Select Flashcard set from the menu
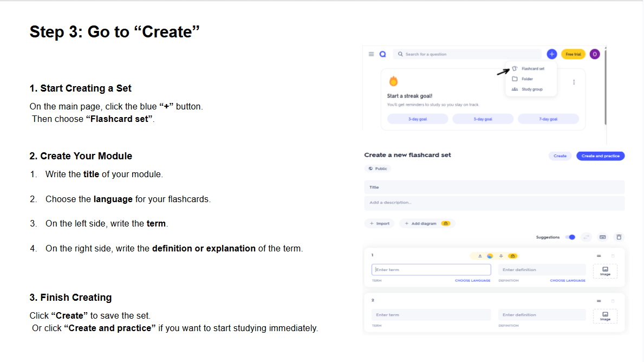This screenshot has width=644, height=362. click(532, 69)
